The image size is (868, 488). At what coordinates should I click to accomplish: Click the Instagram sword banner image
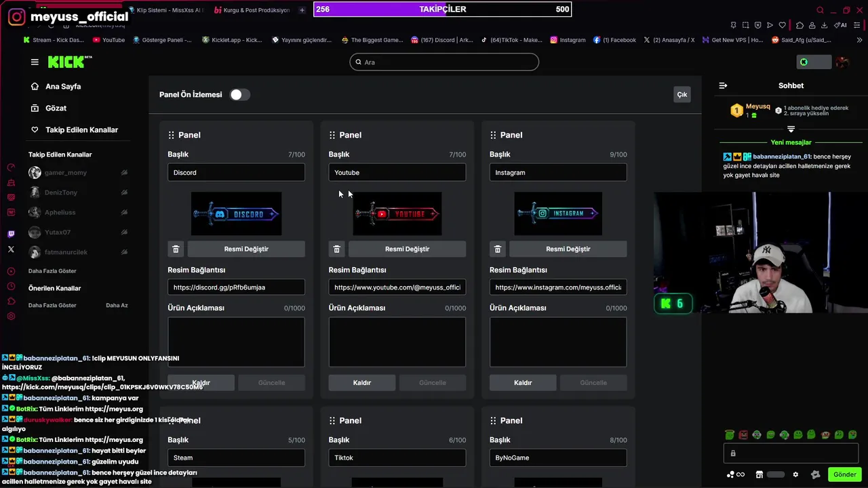pyautogui.click(x=558, y=213)
